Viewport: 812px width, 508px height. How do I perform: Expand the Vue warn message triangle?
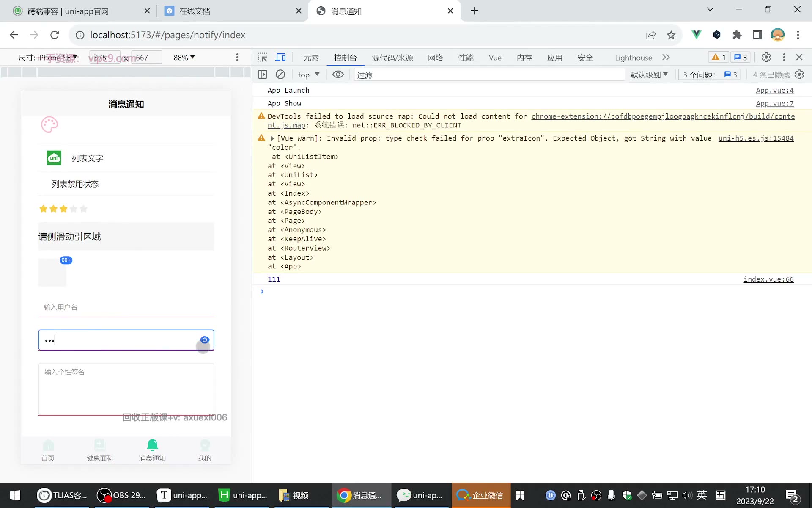pyautogui.click(x=272, y=138)
